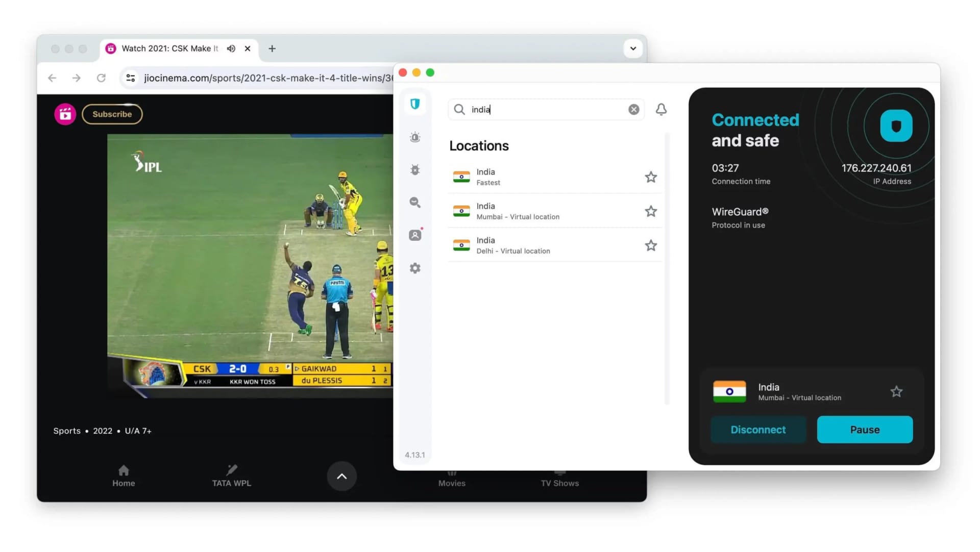This screenshot has width=980, height=552.
Task: Click the favorite star for India Delhi
Action: (x=650, y=245)
